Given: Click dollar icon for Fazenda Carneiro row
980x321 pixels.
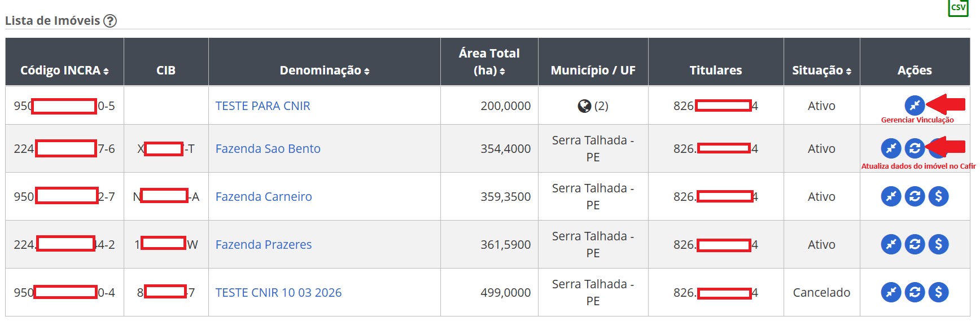Looking at the screenshot, I should pyautogui.click(x=938, y=196).
